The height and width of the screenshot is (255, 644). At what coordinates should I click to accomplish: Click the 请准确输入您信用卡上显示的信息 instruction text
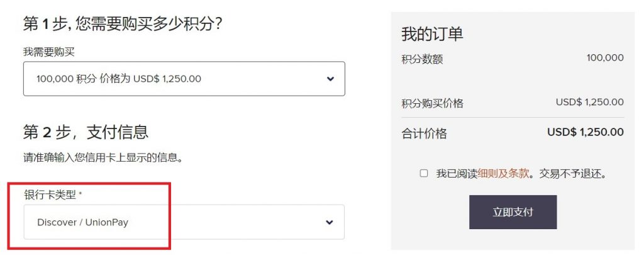[x=103, y=157]
